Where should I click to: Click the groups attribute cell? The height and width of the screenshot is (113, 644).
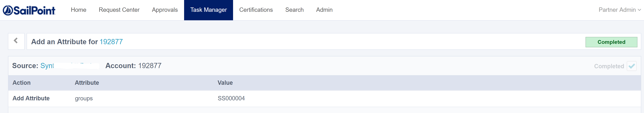(84, 98)
